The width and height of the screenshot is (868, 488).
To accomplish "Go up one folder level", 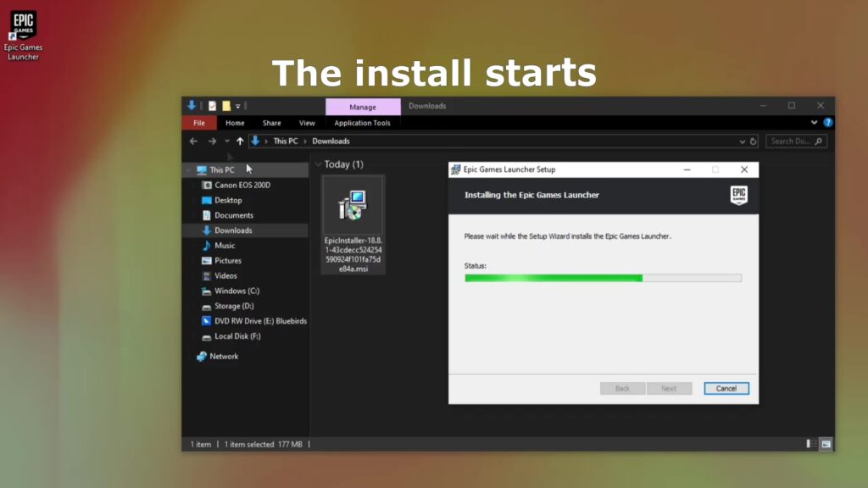I will (x=240, y=141).
